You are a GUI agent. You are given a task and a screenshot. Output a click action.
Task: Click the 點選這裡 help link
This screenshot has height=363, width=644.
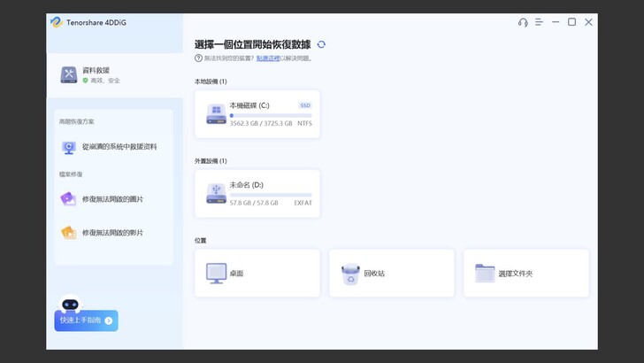pos(267,58)
